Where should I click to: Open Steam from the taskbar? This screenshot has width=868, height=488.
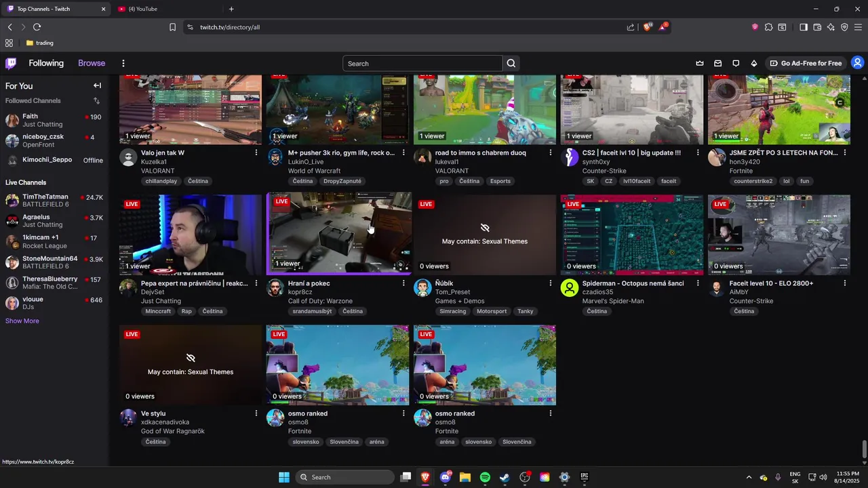505,477
